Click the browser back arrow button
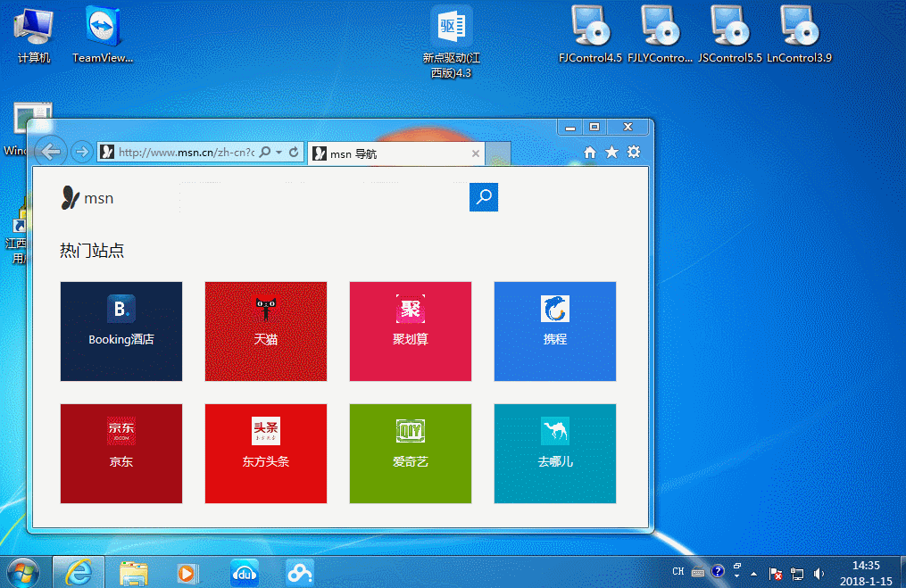Screen dimensions: 906x588 tap(51, 152)
